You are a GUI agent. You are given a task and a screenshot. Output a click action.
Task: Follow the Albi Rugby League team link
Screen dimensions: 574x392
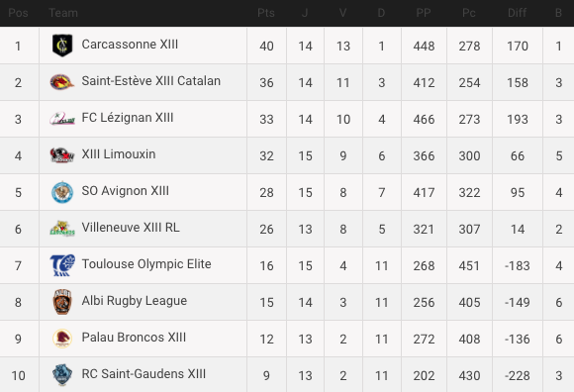pyautogui.click(x=135, y=301)
